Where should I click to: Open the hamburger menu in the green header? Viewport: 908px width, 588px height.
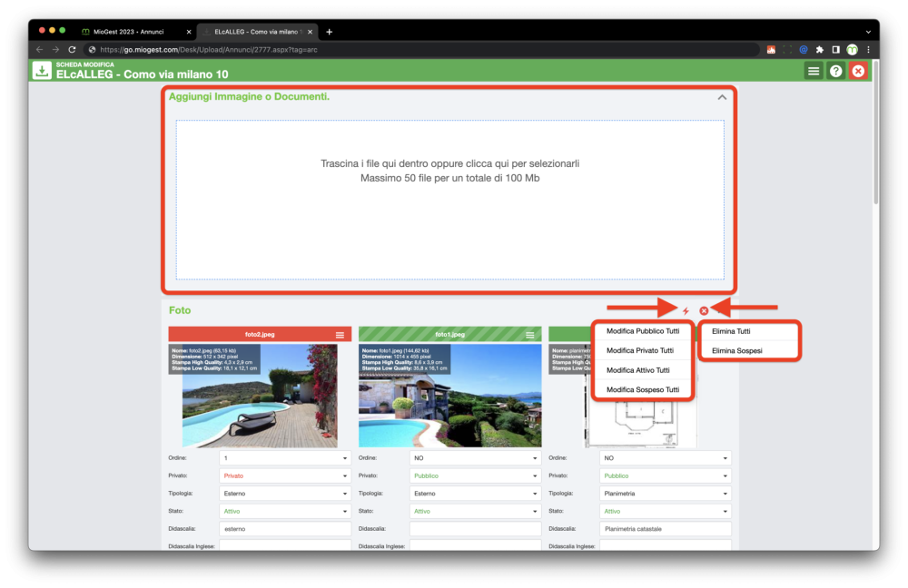click(x=814, y=71)
